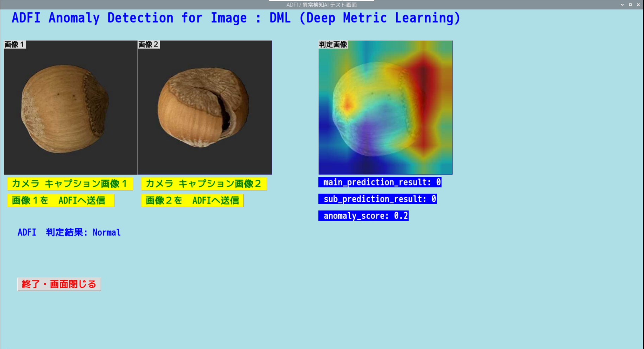The height and width of the screenshot is (349, 644).
Task: Click カメラ キャプション画像1 button
Action: 70,183
